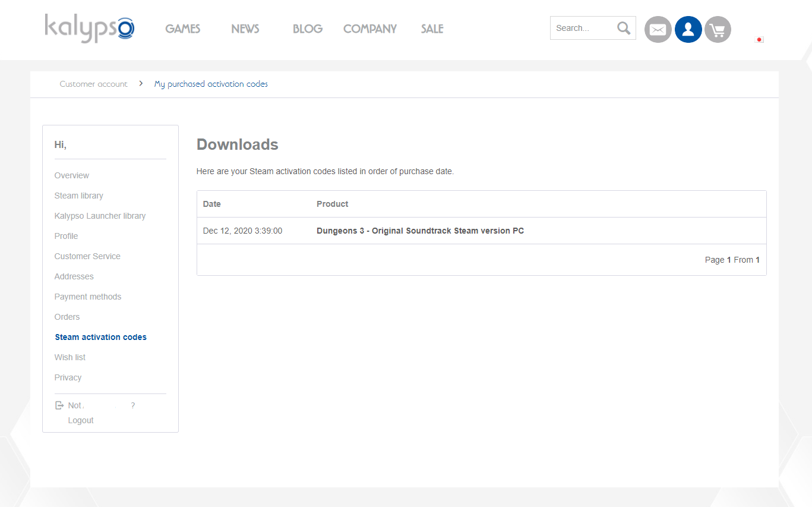Open the COMPANY menu
The image size is (812, 507).
click(370, 29)
